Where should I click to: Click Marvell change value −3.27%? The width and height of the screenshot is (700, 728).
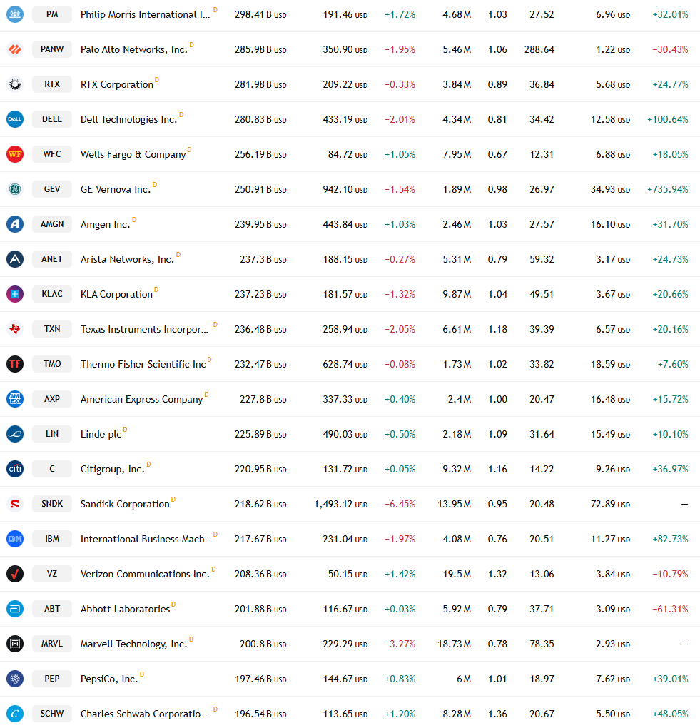point(400,644)
